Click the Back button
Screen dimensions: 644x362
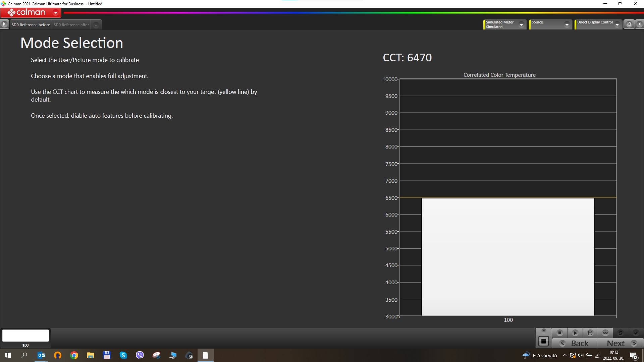tap(575, 343)
